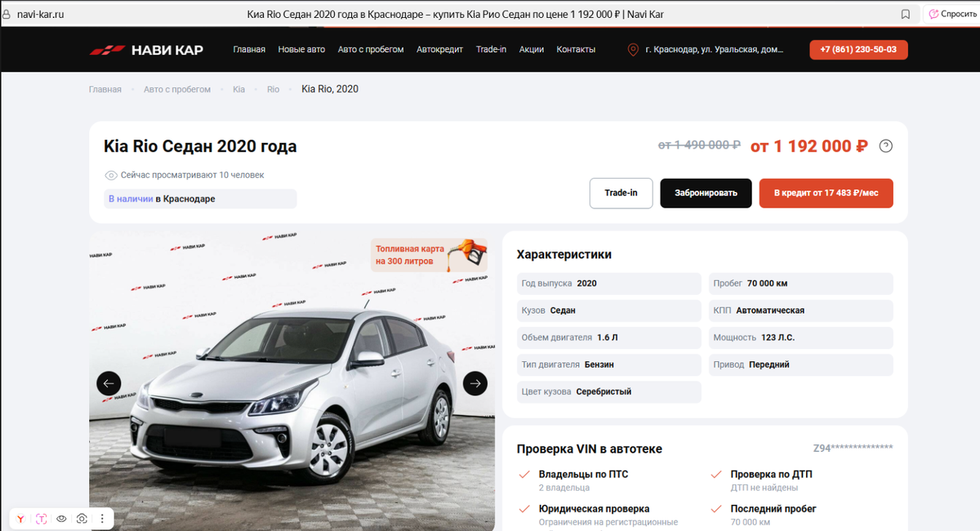This screenshot has height=531, width=980.
Task: Click the white Trade-in button
Action: coord(621,193)
